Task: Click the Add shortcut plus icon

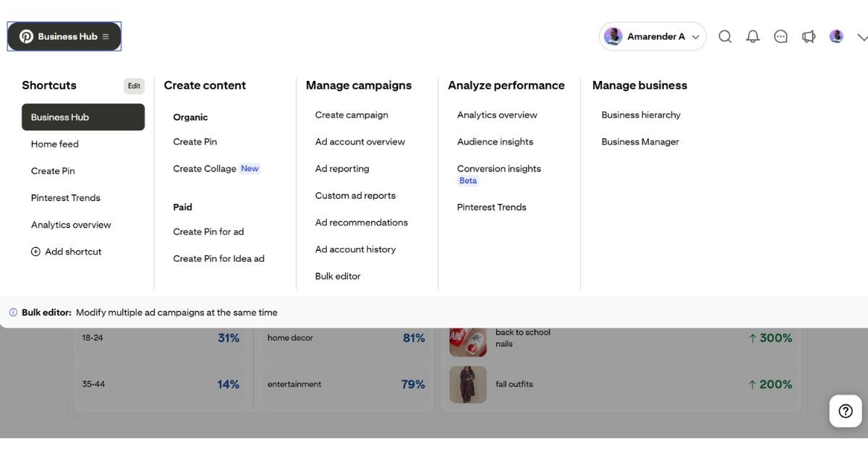Action: (35, 251)
